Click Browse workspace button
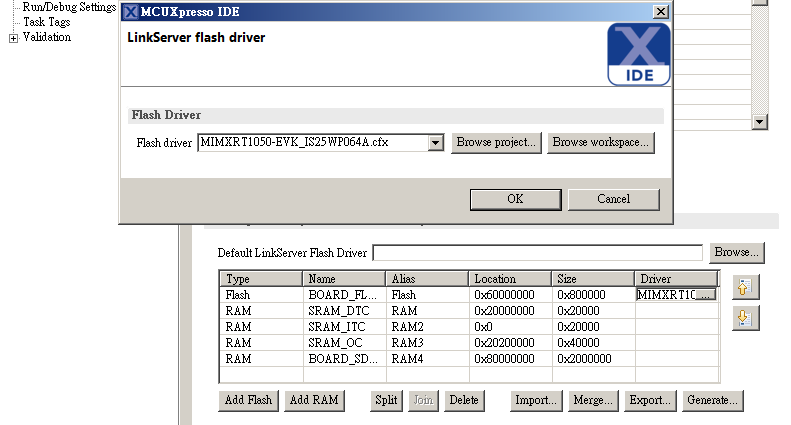Image resolution: width=791 pixels, height=425 pixels. tap(600, 143)
